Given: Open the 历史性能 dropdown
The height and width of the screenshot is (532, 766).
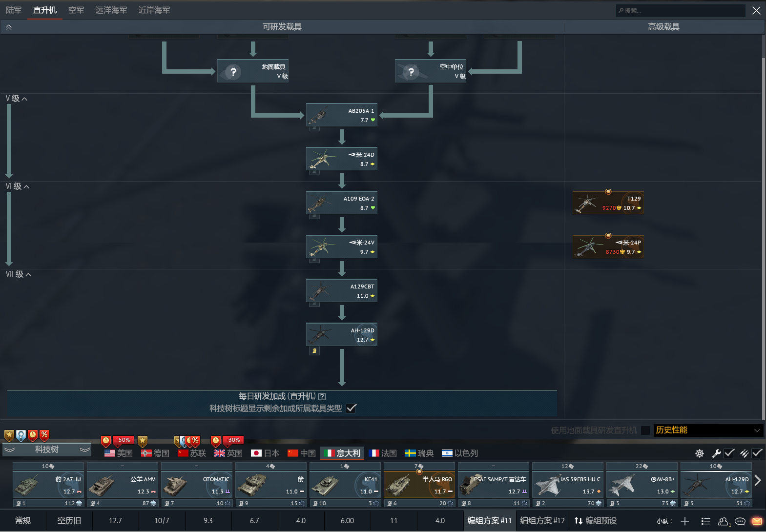Looking at the screenshot, I should pos(707,430).
